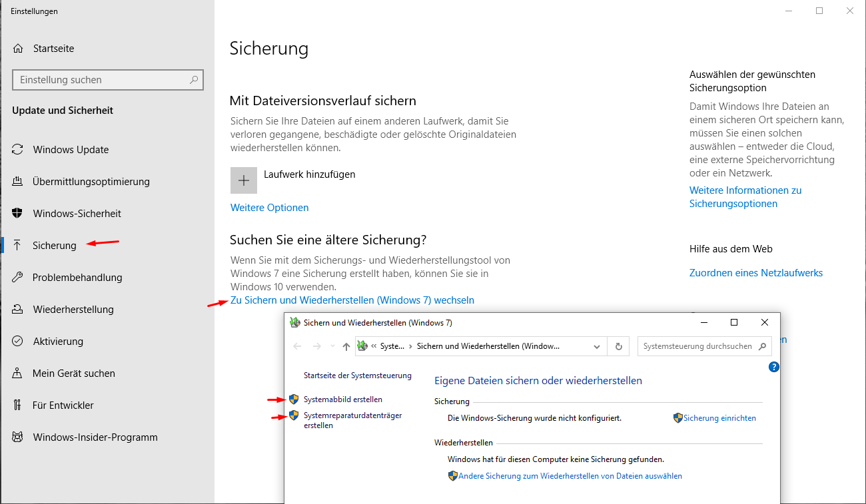Click the refresh button beside address bar
Screen dimensions: 866x504
(619, 346)
